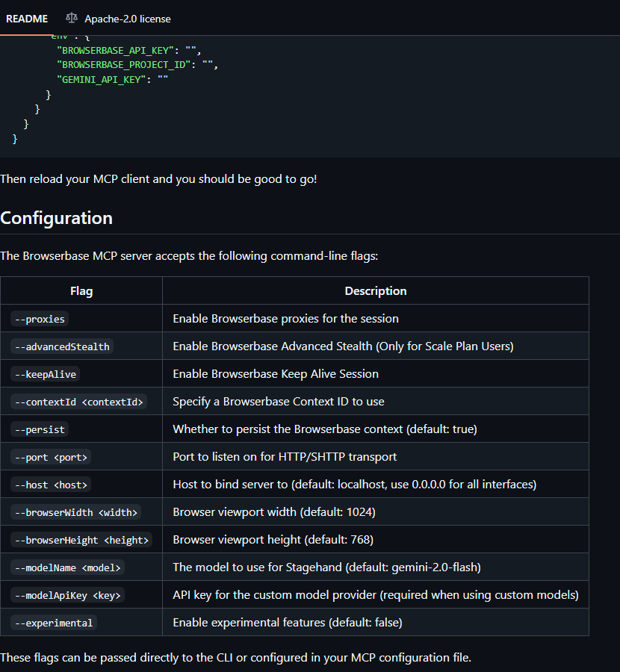Click the --host <host> flag

[x=51, y=485]
